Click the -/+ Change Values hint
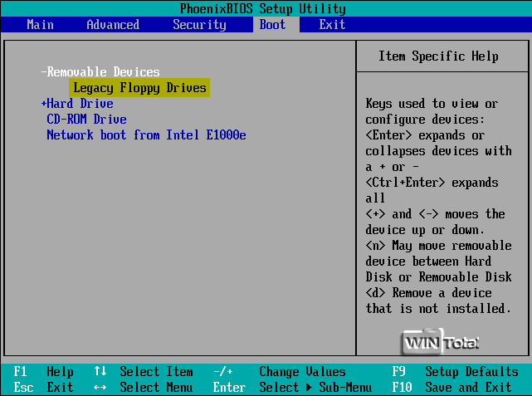This screenshot has height=396, width=532. point(279,372)
